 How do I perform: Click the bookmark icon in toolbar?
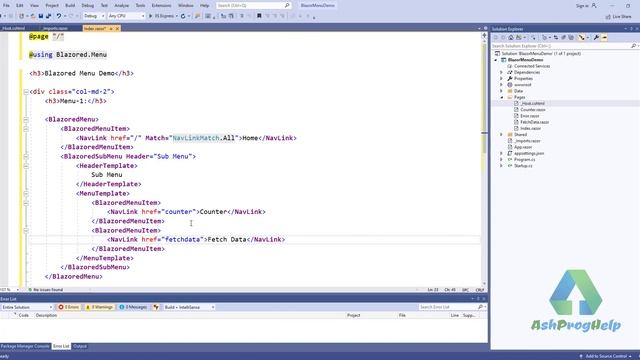[x=259, y=16]
